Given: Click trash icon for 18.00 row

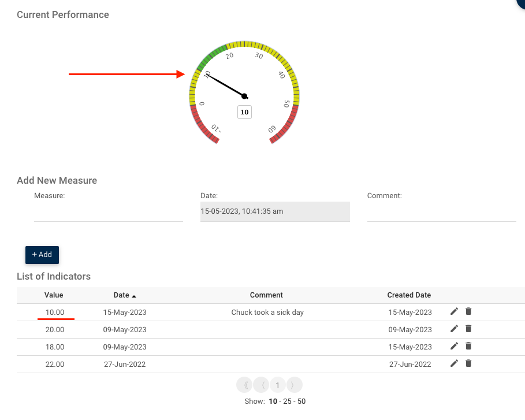Looking at the screenshot, I should tap(468, 347).
